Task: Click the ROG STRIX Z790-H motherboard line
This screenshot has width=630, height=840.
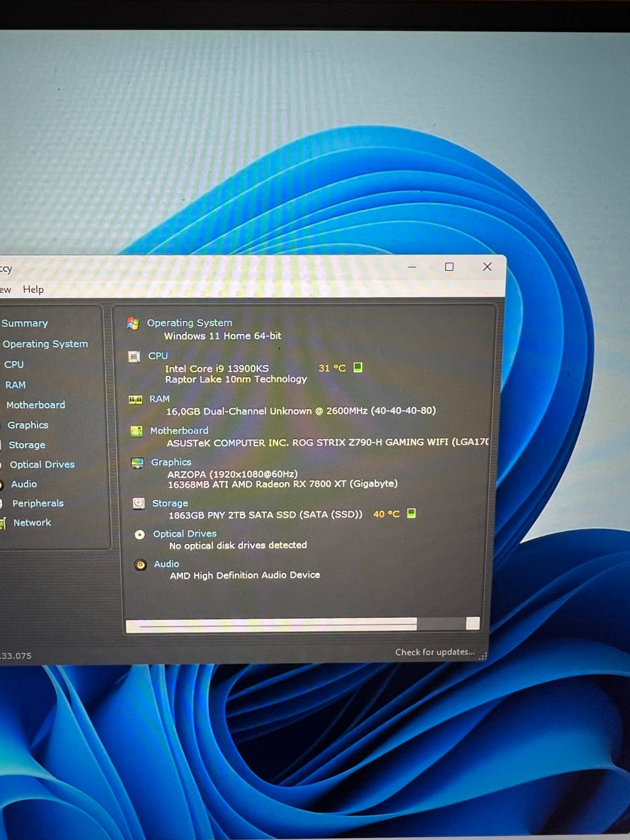Action: pos(328,443)
